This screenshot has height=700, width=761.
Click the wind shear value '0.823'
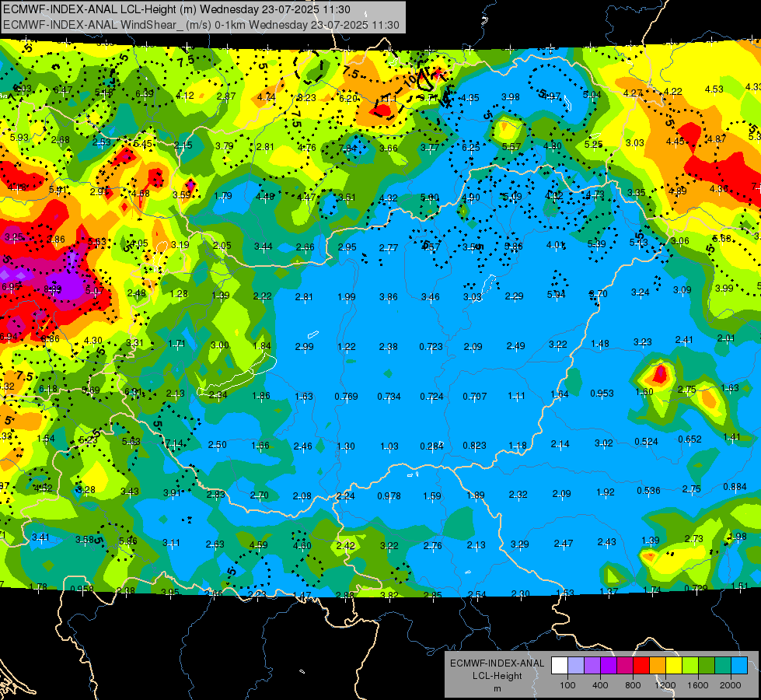475,446
